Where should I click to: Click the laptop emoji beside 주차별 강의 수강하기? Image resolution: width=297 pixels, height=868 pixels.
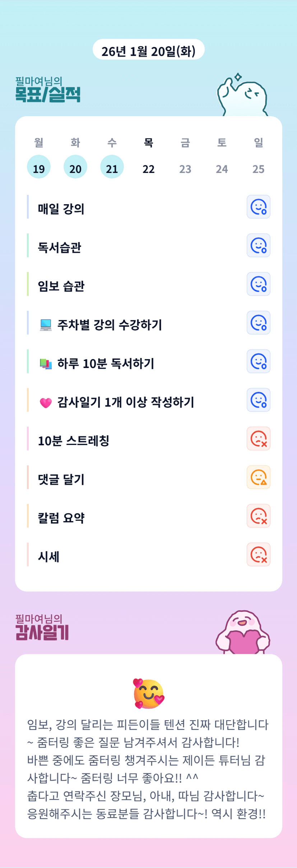tap(46, 325)
